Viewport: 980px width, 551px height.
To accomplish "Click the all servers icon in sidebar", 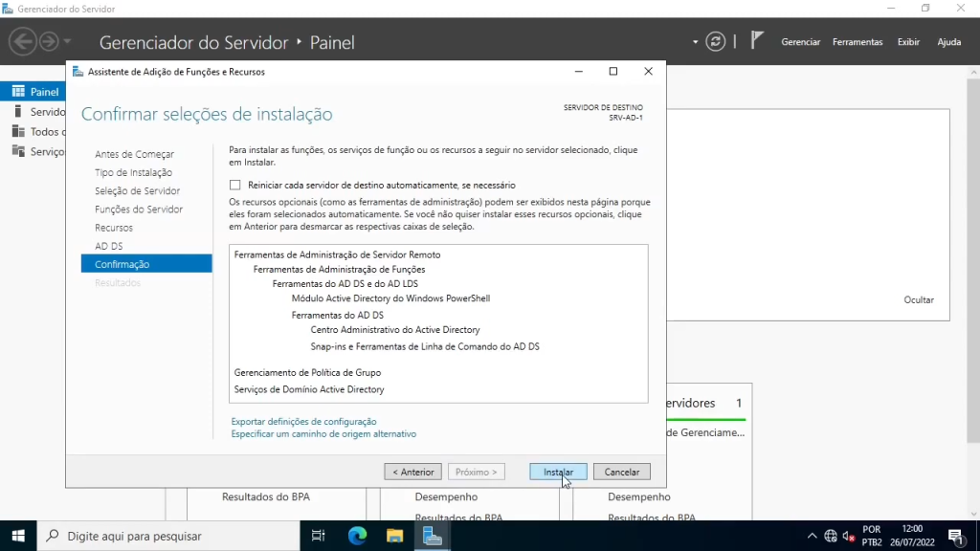I will pos(18,132).
